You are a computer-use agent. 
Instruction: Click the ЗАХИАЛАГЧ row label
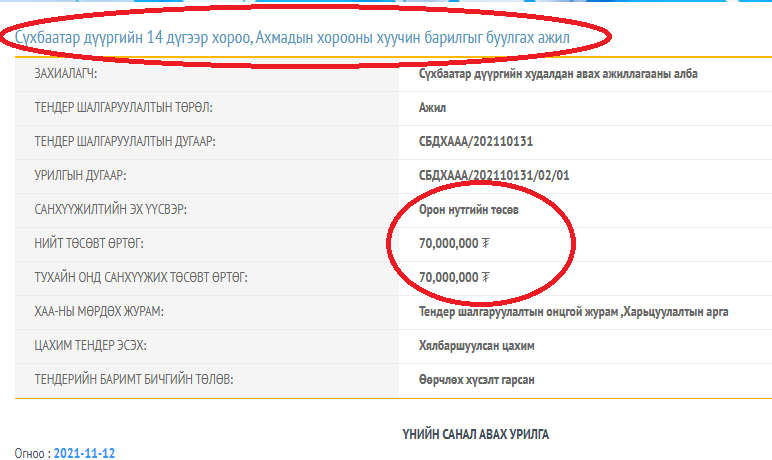pos(72,73)
